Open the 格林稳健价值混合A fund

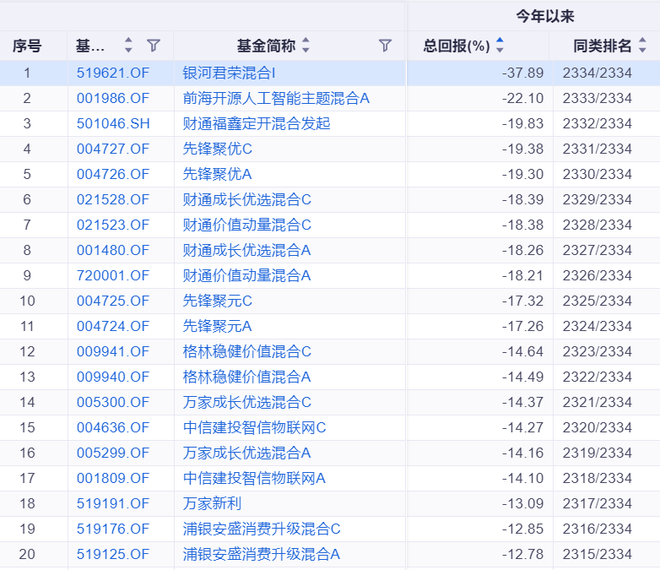[247, 377]
